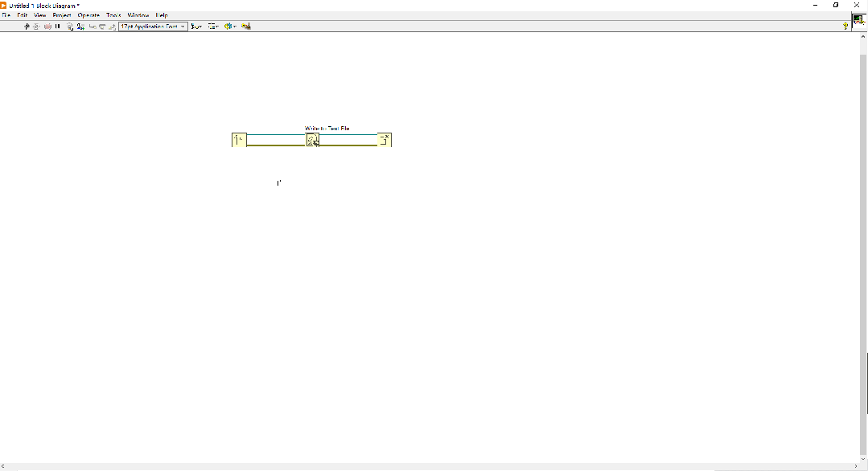Image resolution: width=868 pixels, height=471 pixels.
Task: Click the Step Into button
Action: (x=93, y=27)
